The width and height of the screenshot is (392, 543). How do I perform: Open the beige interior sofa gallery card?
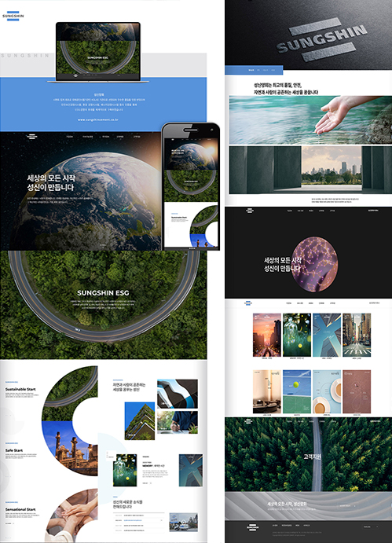[x=266, y=391]
